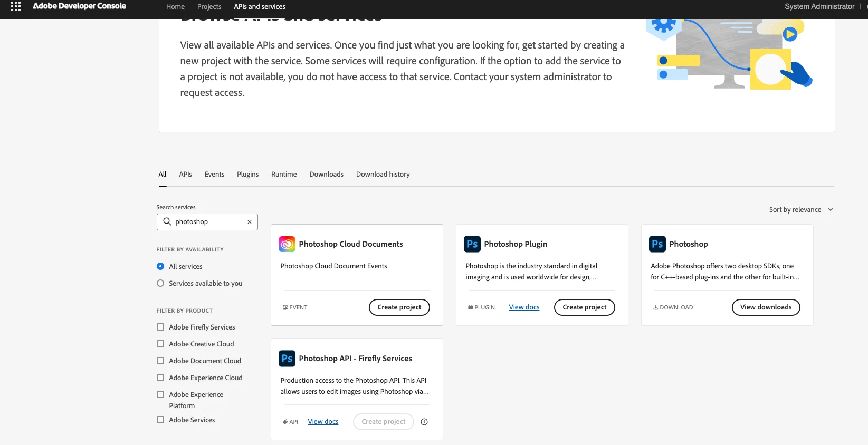
Task: Click Photoshop API - Firefly Services title
Action: (355, 359)
